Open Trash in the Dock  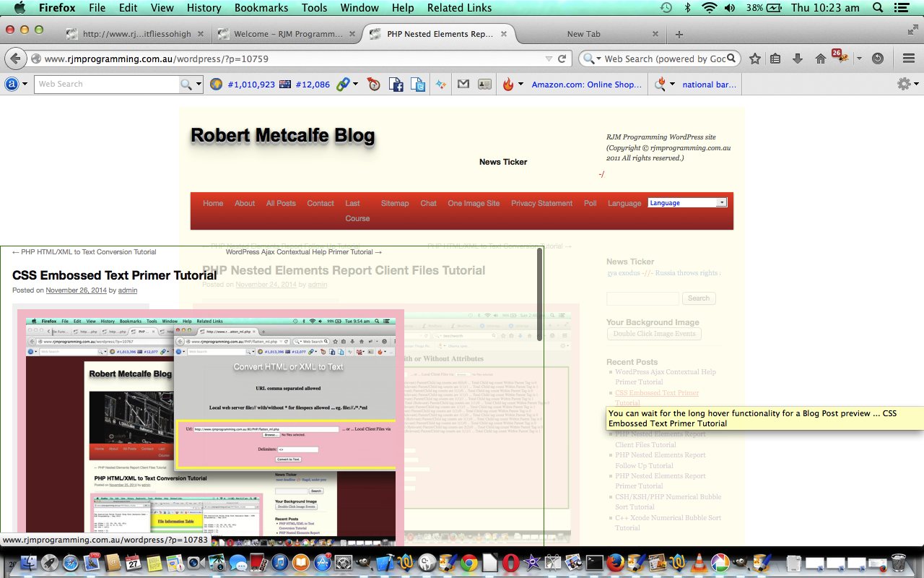(899, 562)
